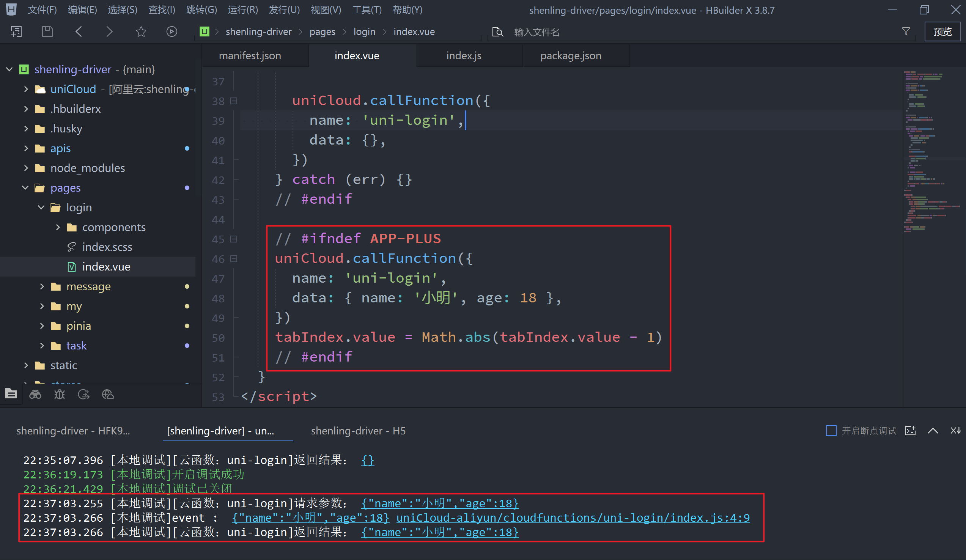Enable the 开启断点调试 checkbox

(x=831, y=431)
